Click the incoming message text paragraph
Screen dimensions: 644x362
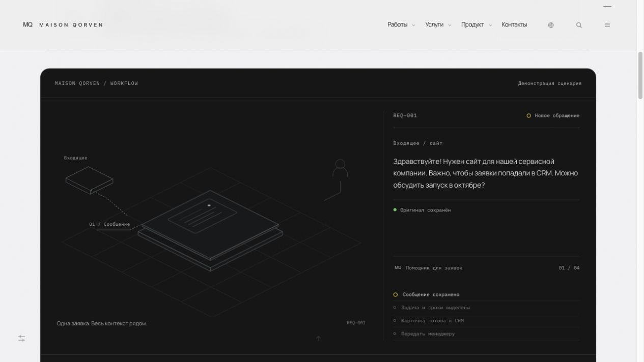pos(486,173)
